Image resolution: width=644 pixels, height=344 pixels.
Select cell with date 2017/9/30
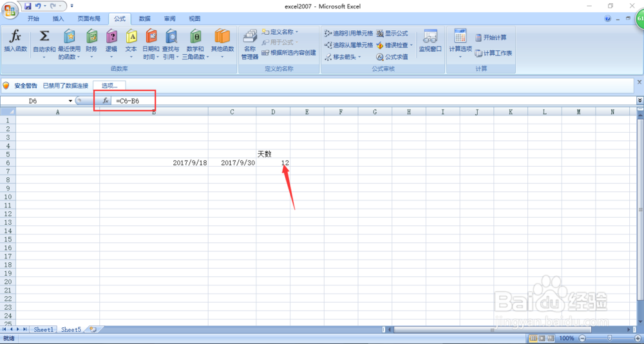click(x=232, y=163)
